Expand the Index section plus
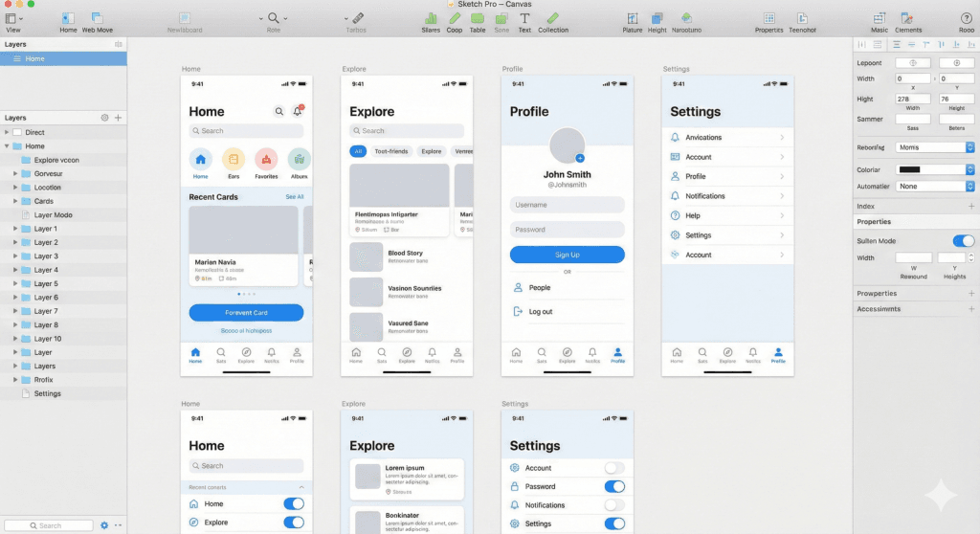980x534 pixels. [x=971, y=207]
